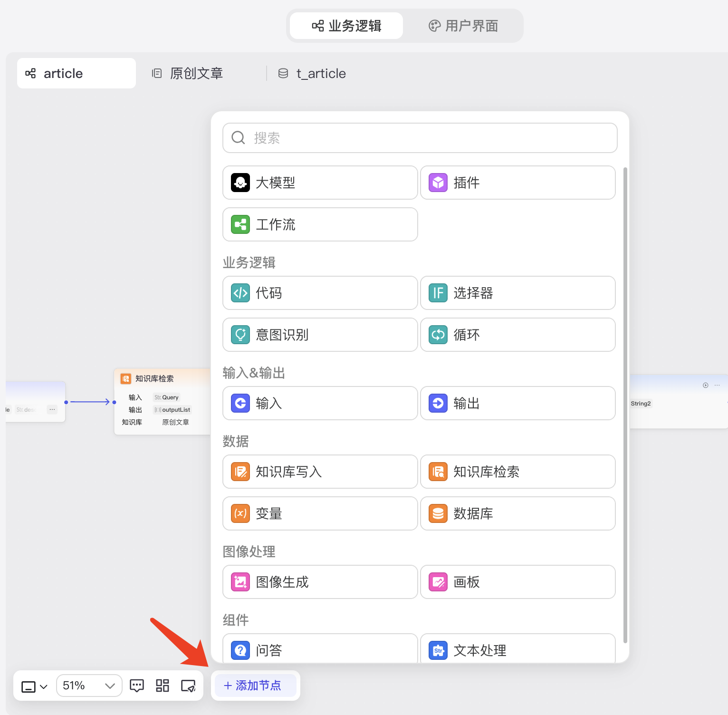728x715 pixels.
Task: Add the 输入 input node
Action: click(320, 403)
